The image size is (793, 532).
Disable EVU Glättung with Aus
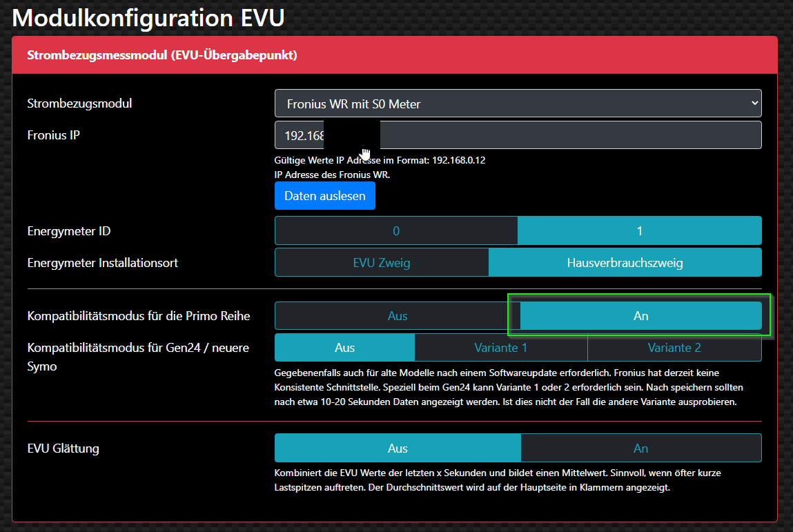point(398,449)
